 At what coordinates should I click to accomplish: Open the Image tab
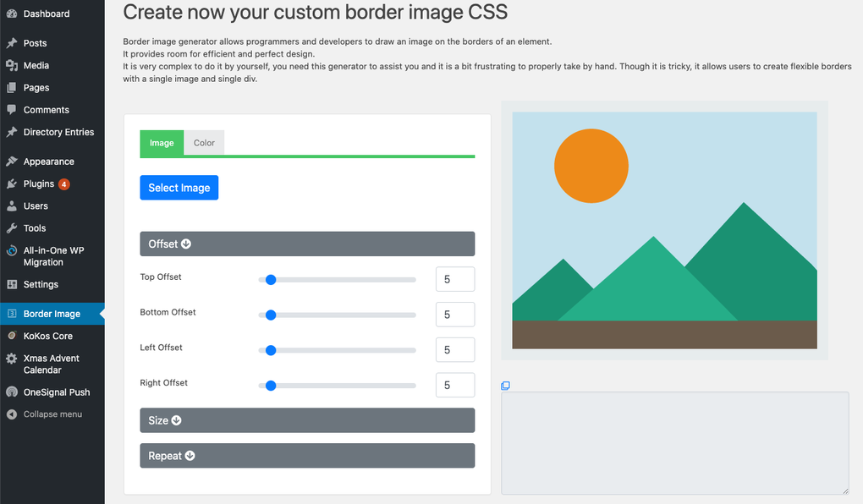point(162,142)
